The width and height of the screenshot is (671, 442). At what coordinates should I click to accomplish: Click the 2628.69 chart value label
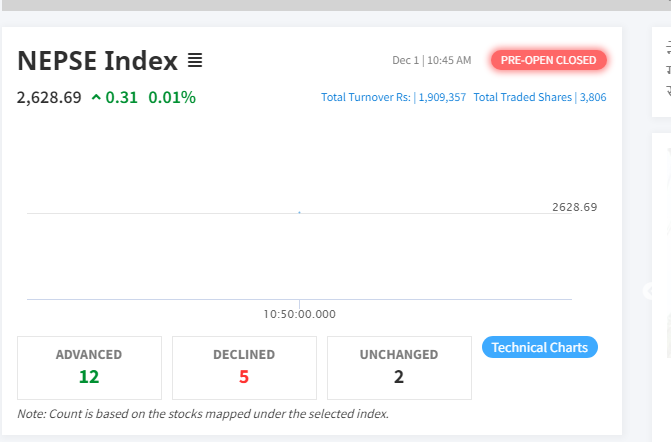(x=574, y=207)
